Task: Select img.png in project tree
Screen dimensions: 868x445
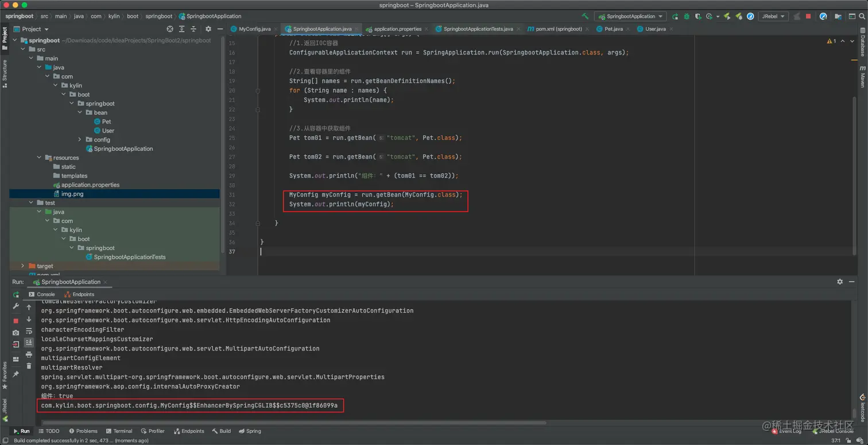Action: 114,194
